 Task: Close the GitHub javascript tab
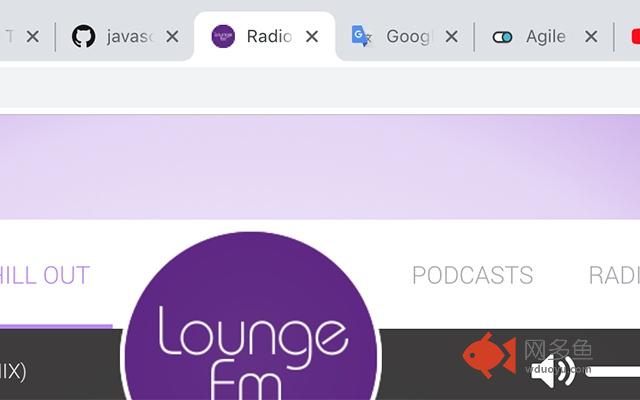click(172, 37)
